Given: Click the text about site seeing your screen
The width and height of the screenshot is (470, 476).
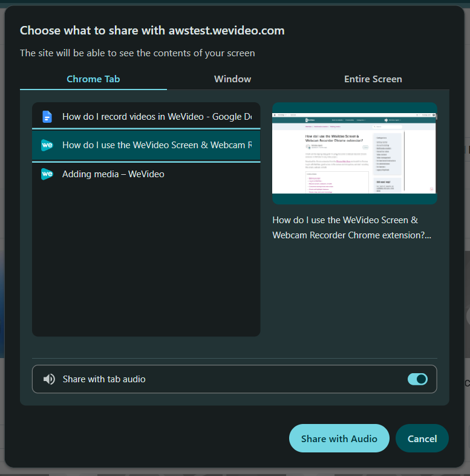Looking at the screenshot, I should point(137,53).
